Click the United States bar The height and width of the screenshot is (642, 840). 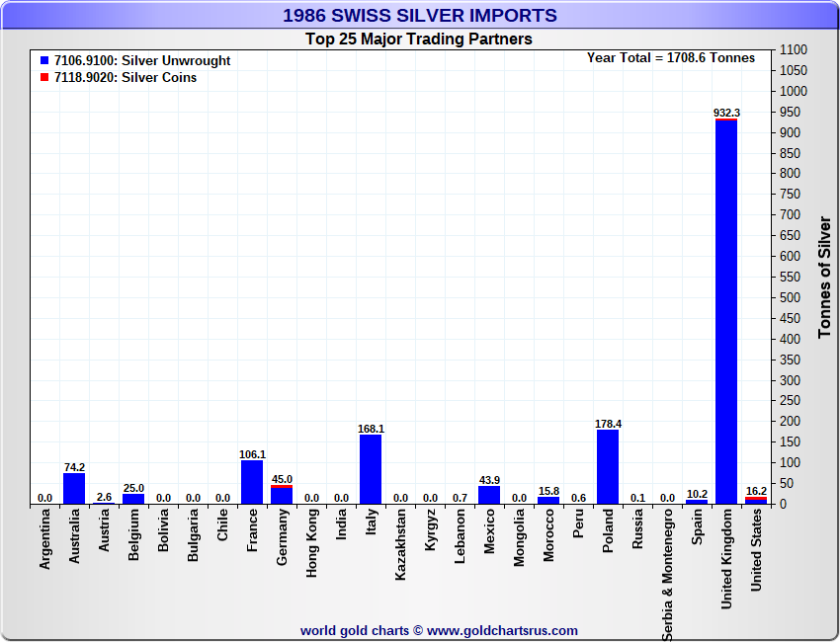click(x=756, y=501)
